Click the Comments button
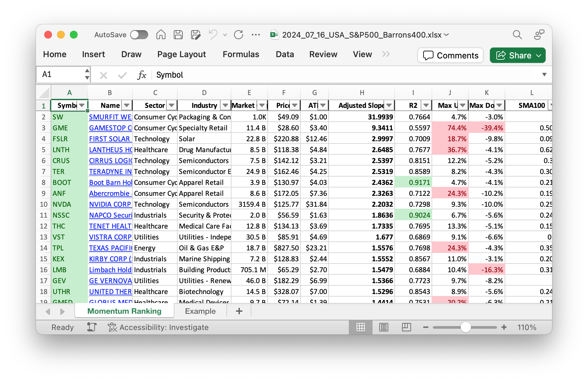Screen dimensions: 588x382 pyautogui.click(x=450, y=55)
